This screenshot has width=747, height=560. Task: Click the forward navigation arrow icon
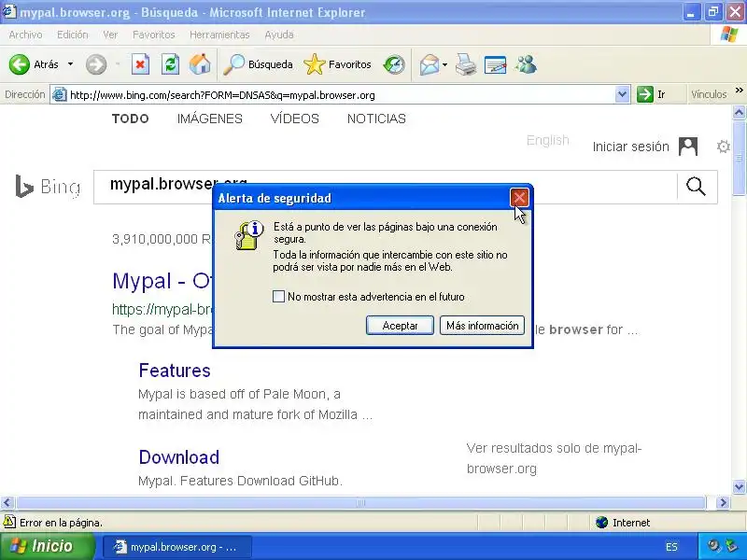pyautogui.click(x=96, y=64)
